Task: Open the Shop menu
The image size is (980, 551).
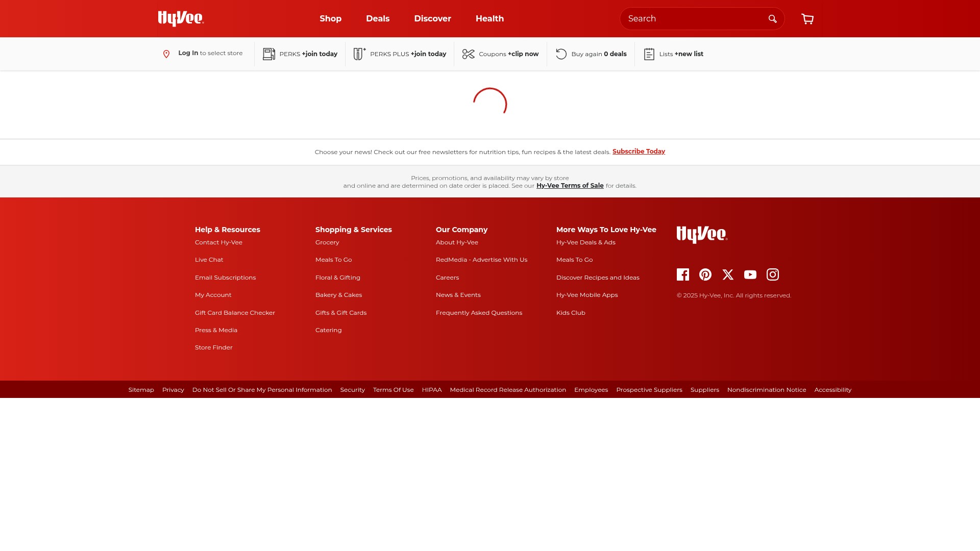Action: (x=331, y=19)
